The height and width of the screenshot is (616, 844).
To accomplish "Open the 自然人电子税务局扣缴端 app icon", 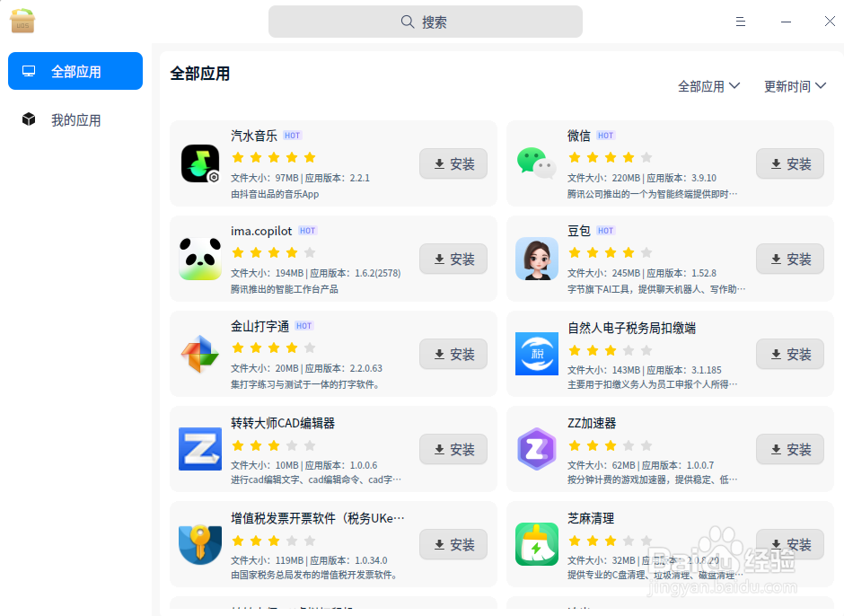I will click(536, 354).
